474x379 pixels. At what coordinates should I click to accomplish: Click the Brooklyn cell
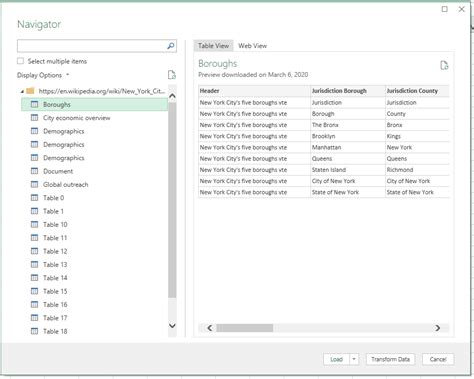coord(348,136)
